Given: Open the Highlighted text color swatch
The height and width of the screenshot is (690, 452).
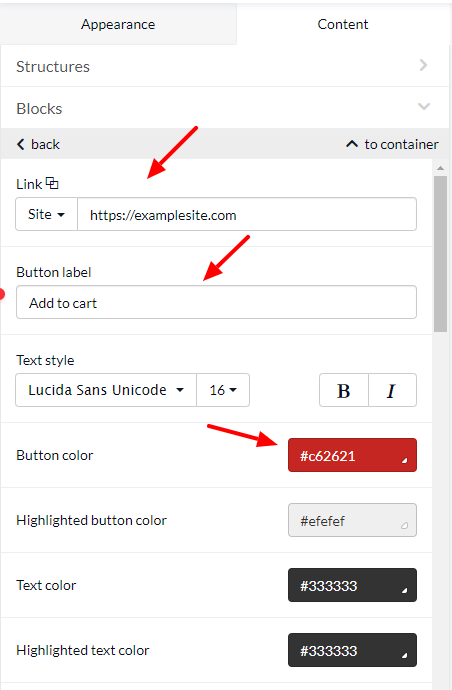Looking at the screenshot, I should pos(353,650).
